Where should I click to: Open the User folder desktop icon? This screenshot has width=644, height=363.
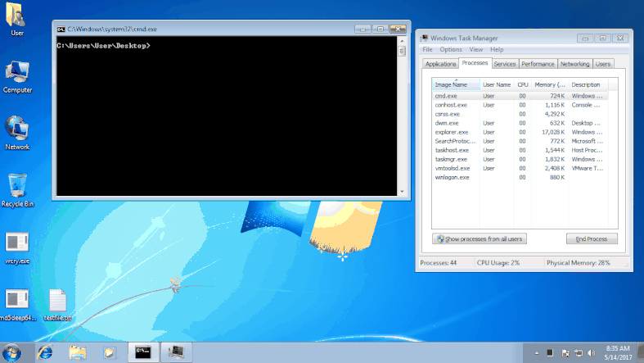(x=17, y=20)
